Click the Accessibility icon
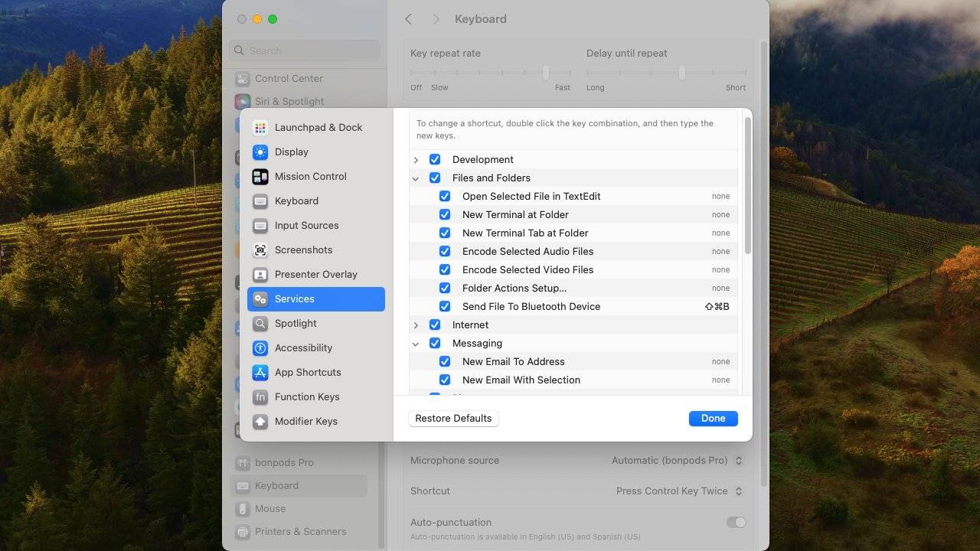This screenshot has width=980, height=551. (260, 348)
